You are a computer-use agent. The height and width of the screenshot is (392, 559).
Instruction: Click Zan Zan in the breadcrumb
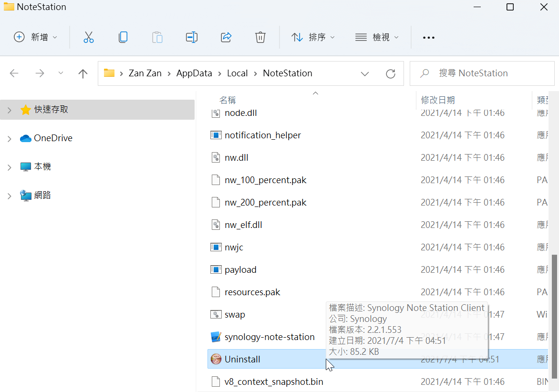click(145, 73)
